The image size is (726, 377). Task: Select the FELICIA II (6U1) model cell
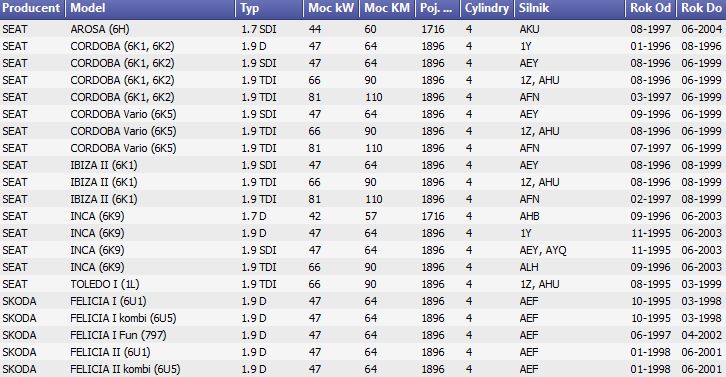point(110,352)
